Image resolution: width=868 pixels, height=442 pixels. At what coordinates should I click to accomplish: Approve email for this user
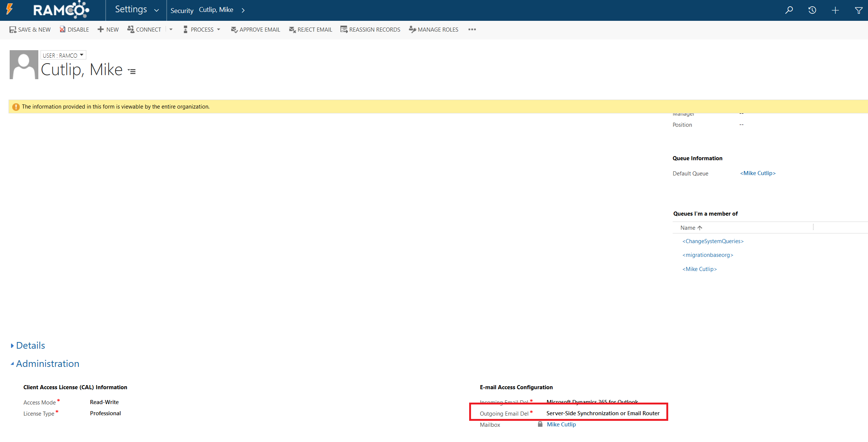pos(255,29)
